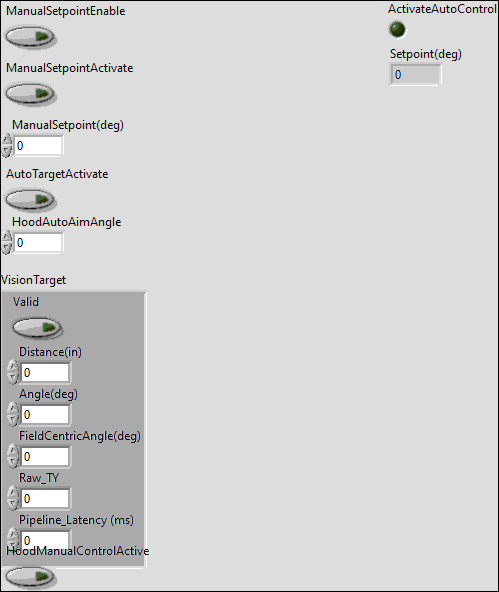This screenshot has width=499, height=592.
Task: Click the AutoTargetActivate label
Action: coord(57,174)
